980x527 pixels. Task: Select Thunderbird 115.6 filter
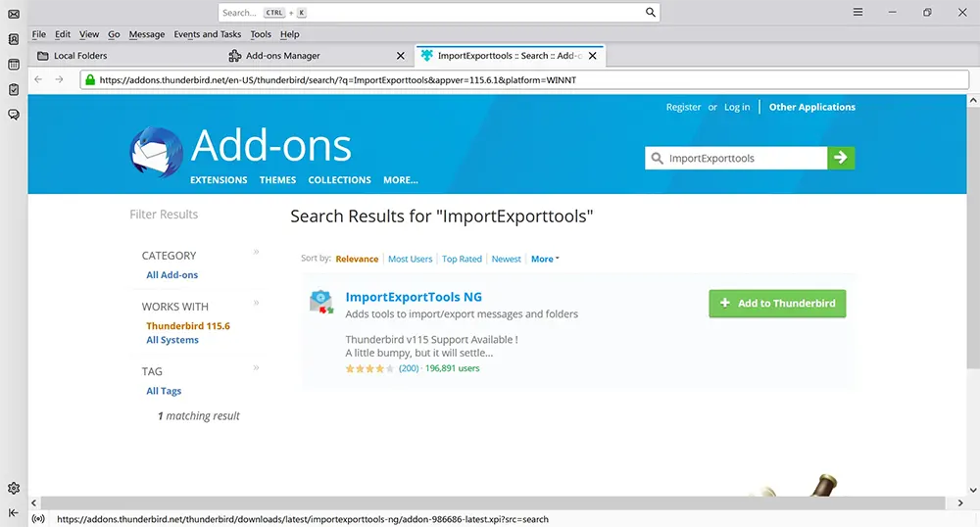[188, 326]
